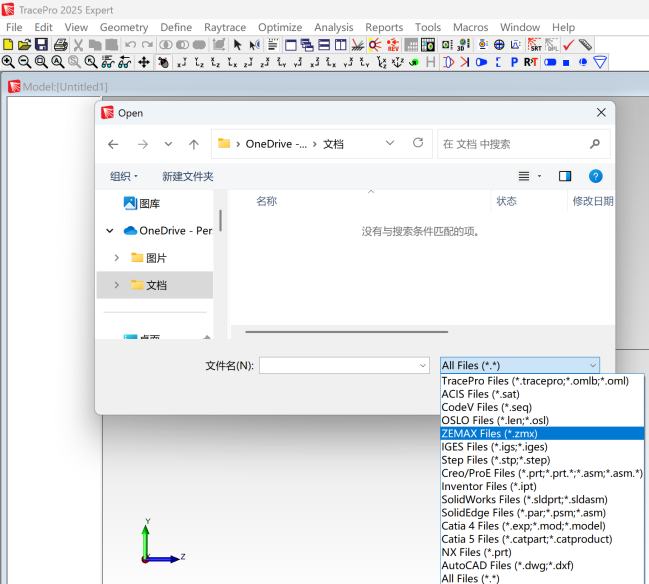
Task: Click the Save disk icon
Action: 41,45
